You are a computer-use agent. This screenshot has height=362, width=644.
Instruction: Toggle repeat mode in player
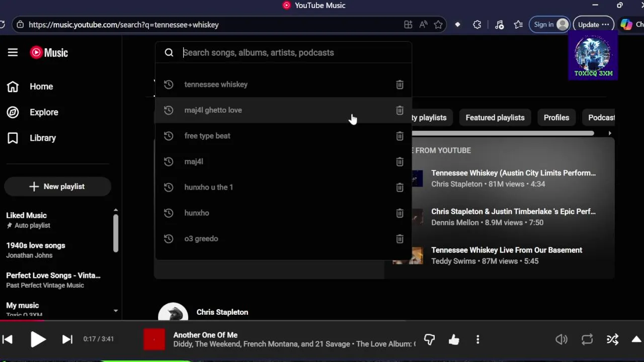(587, 340)
